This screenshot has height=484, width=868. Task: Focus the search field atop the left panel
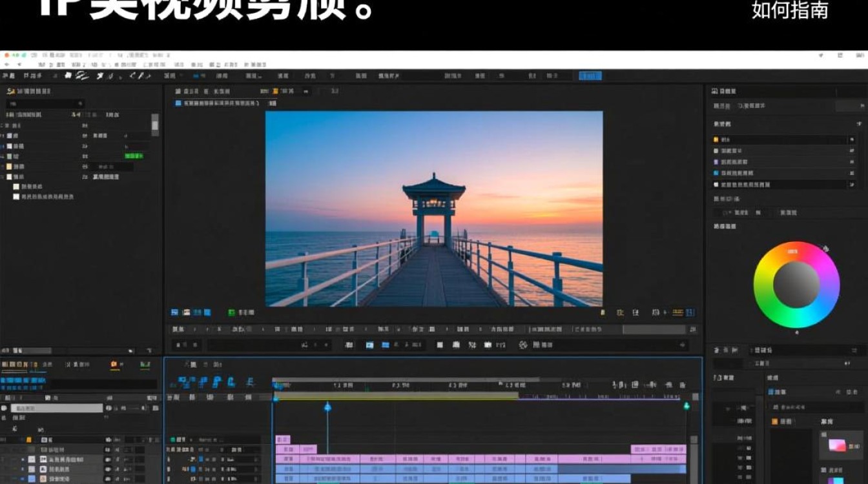tap(45, 103)
